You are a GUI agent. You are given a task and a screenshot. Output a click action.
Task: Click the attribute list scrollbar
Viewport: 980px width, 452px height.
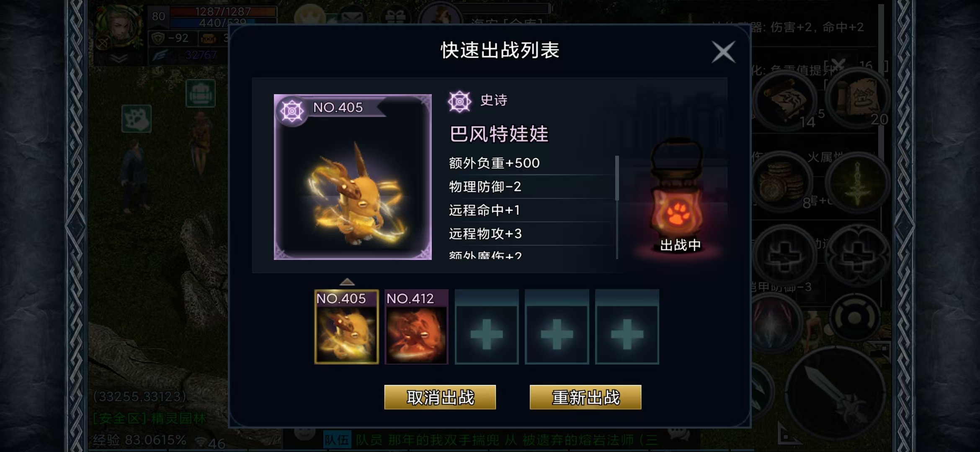click(x=617, y=178)
